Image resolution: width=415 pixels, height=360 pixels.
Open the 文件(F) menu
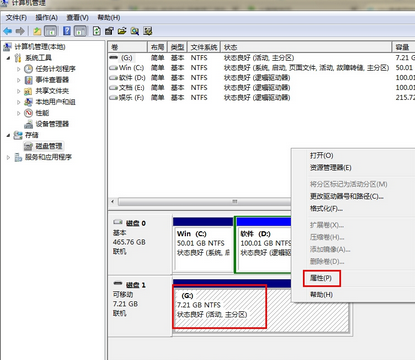click(x=16, y=17)
